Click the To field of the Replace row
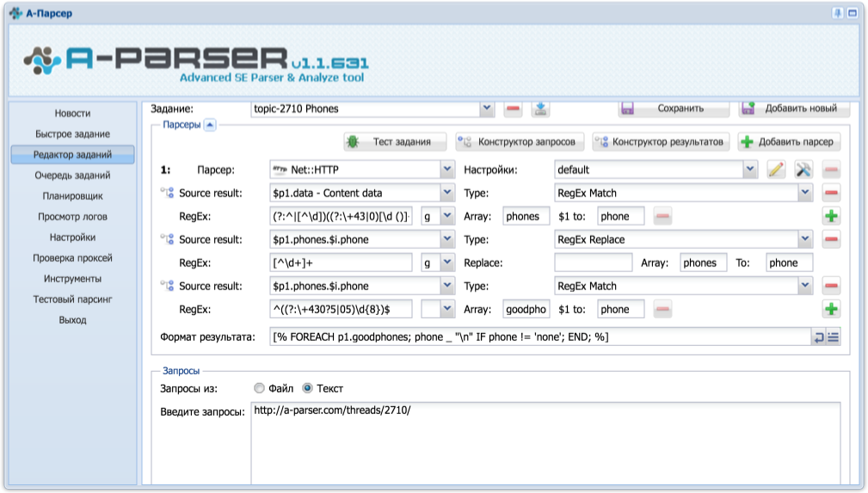This screenshot has height=493, width=868. click(x=790, y=262)
